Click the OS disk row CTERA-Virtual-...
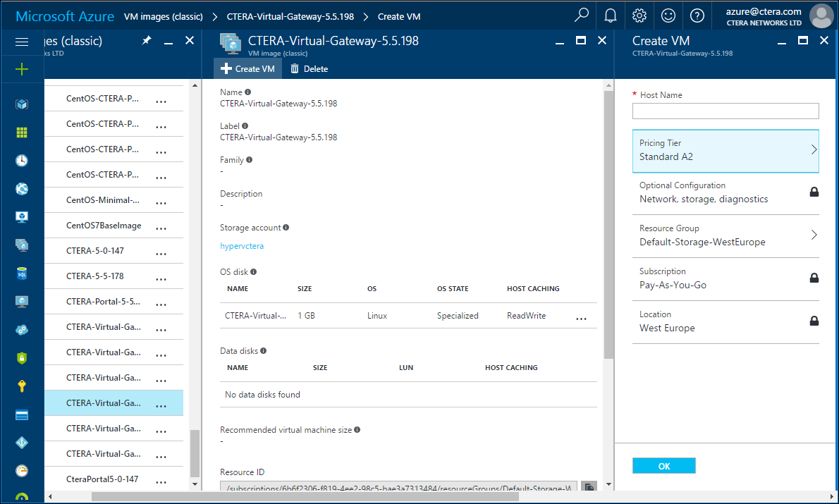The width and height of the screenshot is (839, 504). 408,316
